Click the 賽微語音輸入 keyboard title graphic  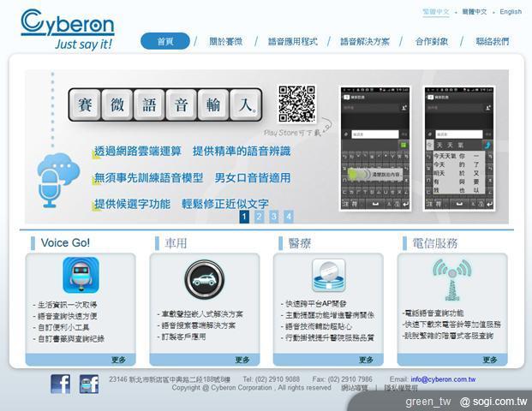coord(165,104)
